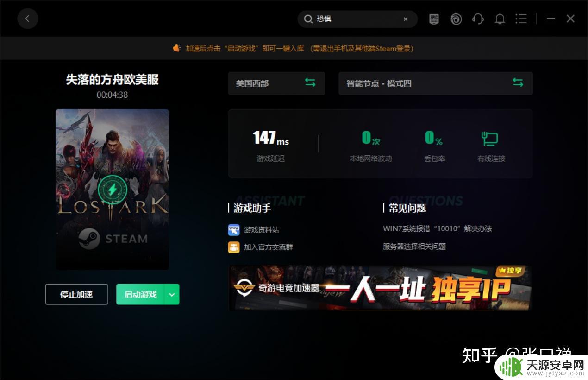Open WIN7系统报错 10010 解决办法
This screenshot has width=588, height=380.
(438, 229)
